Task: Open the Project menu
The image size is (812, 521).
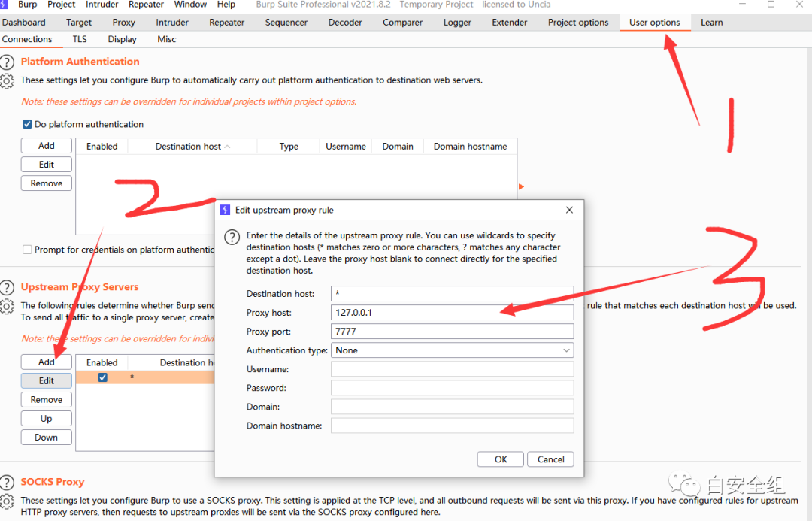Action: 61,5
